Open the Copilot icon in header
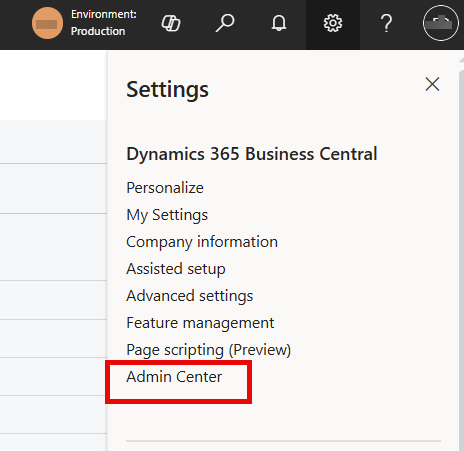The height and width of the screenshot is (451, 464). pos(171,23)
